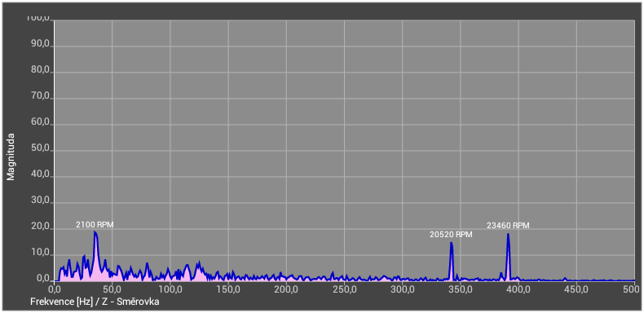Screen dimensions: 644x313
Task: Click the 2100 RPM peak label
Action: tap(95, 225)
